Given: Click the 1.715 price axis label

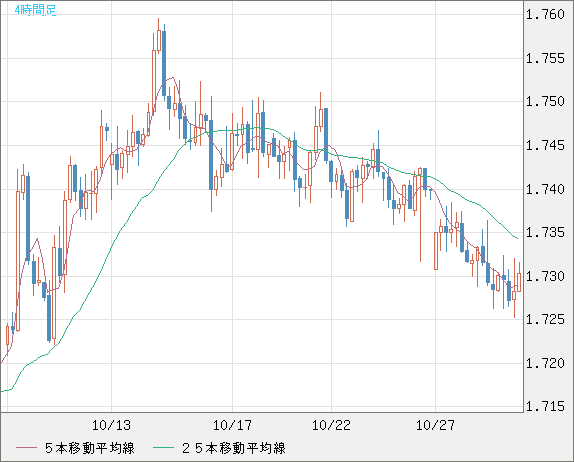Looking at the screenshot, I should coord(545,406).
